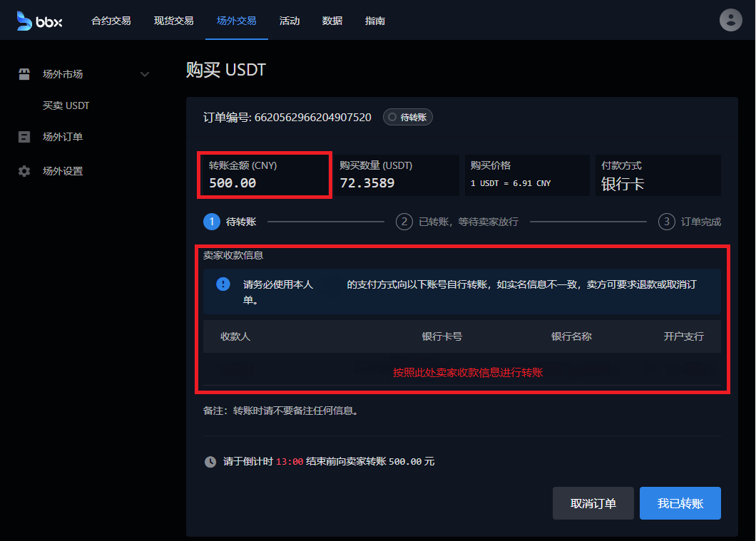Click the clock icon beside countdown
756x541 pixels.
click(210, 461)
